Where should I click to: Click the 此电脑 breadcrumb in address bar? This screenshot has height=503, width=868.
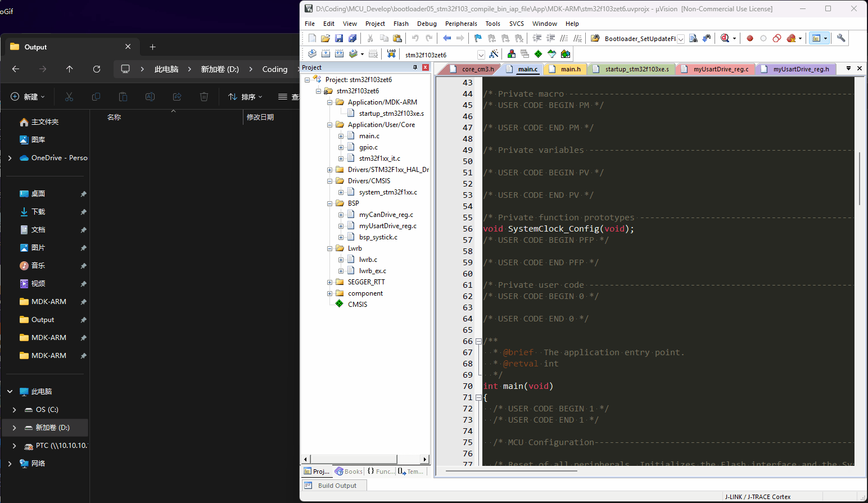point(166,69)
